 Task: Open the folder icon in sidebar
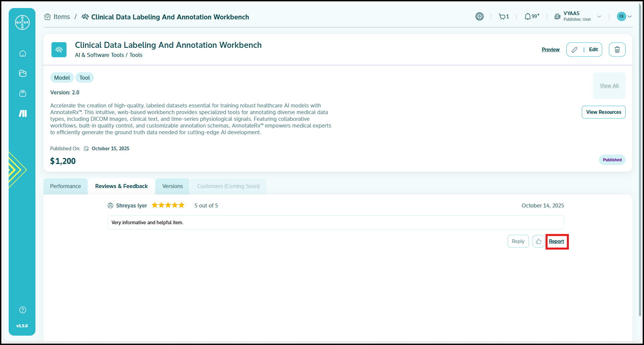(23, 73)
